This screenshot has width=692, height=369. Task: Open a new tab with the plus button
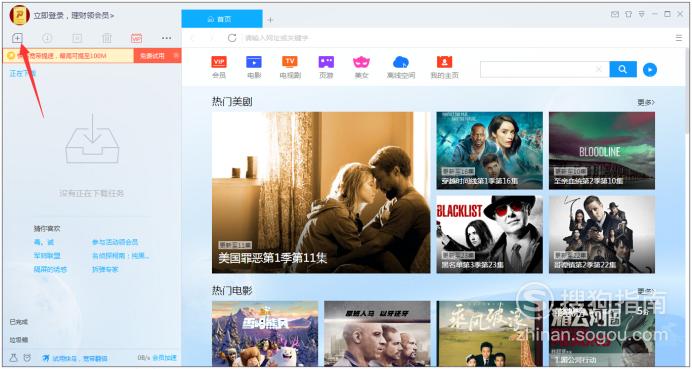click(271, 20)
